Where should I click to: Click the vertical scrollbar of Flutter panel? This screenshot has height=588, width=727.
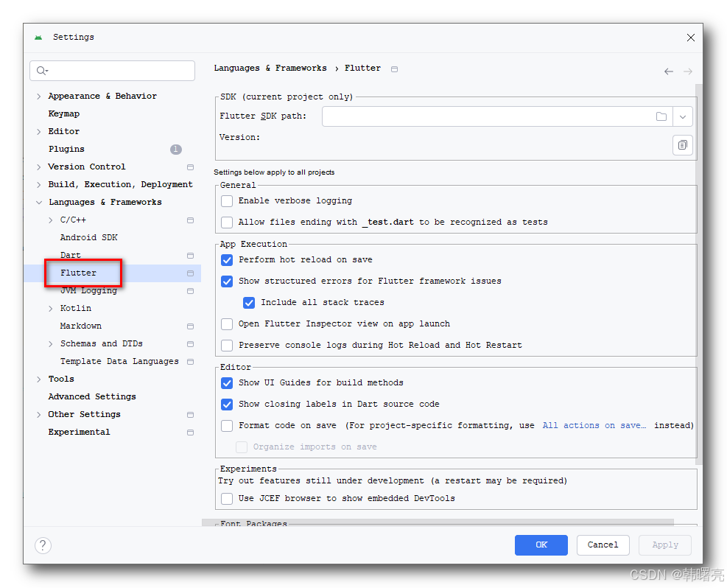[x=699, y=273]
